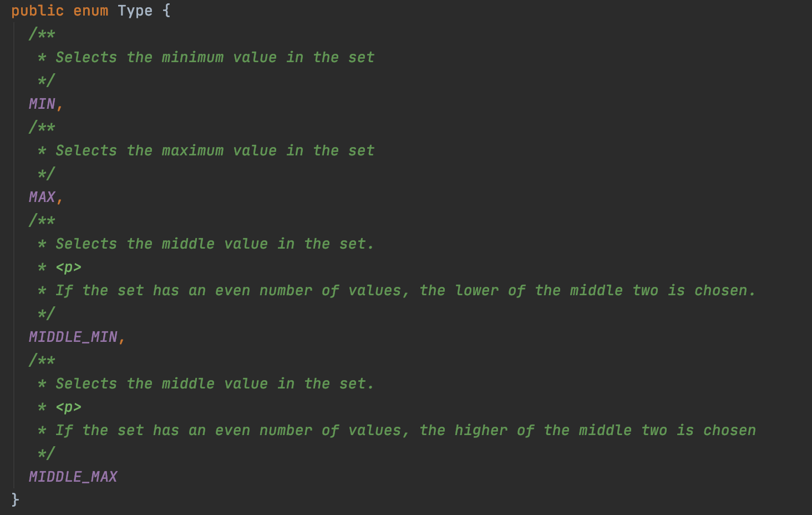812x515 pixels.
Task: Click the comment closer above MIDDLE_MIN
Action: click(47, 314)
